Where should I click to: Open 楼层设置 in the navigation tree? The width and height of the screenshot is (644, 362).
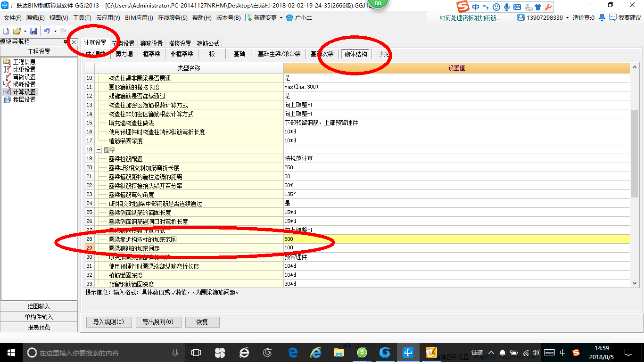click(x=24, y=99)
